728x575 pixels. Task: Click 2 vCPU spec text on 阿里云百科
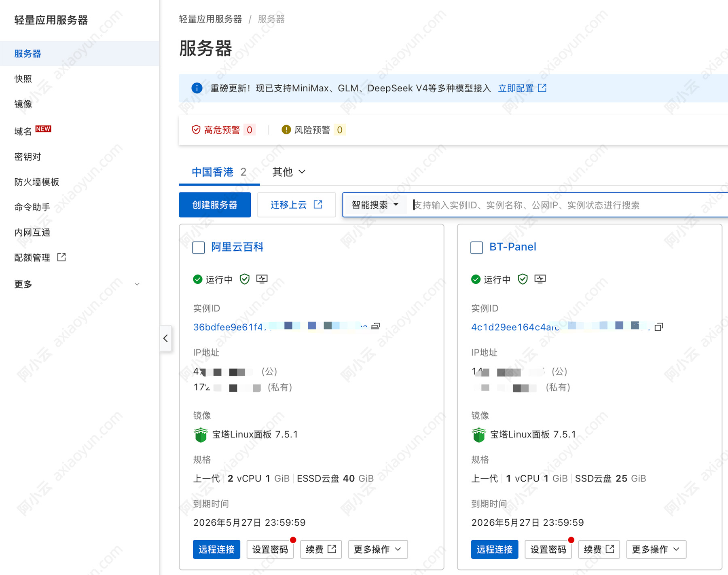(x=244, y=479)
